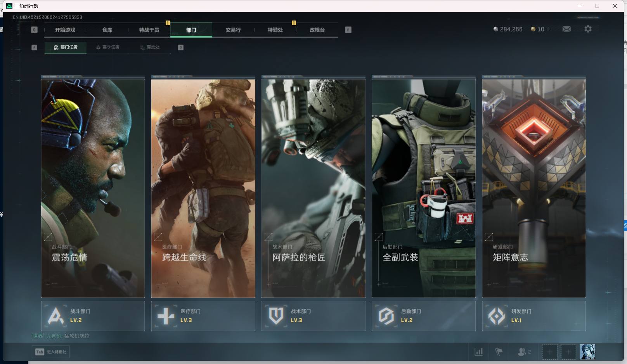Switch to the 交易行 tab
Viewport: 627px width, 364px height.
[233, 30]
